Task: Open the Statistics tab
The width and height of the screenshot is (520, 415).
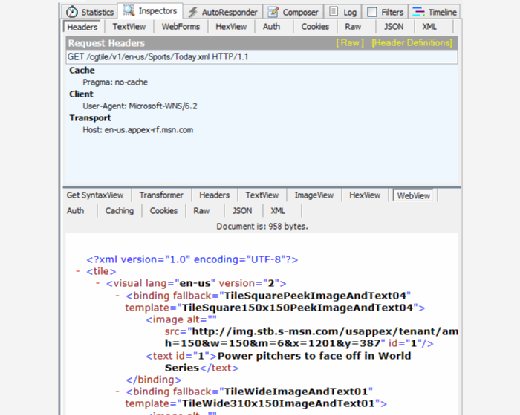Action: click(x=89, y=12)
